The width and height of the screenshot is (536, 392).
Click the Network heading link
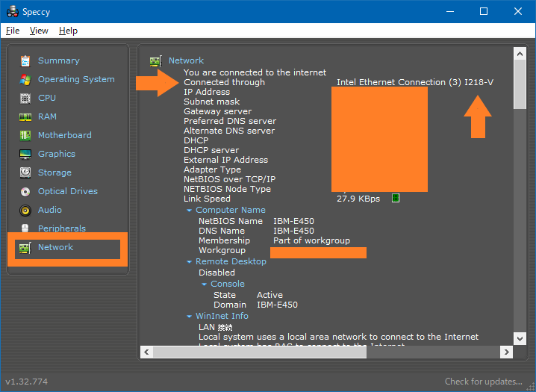click(186, 60)
